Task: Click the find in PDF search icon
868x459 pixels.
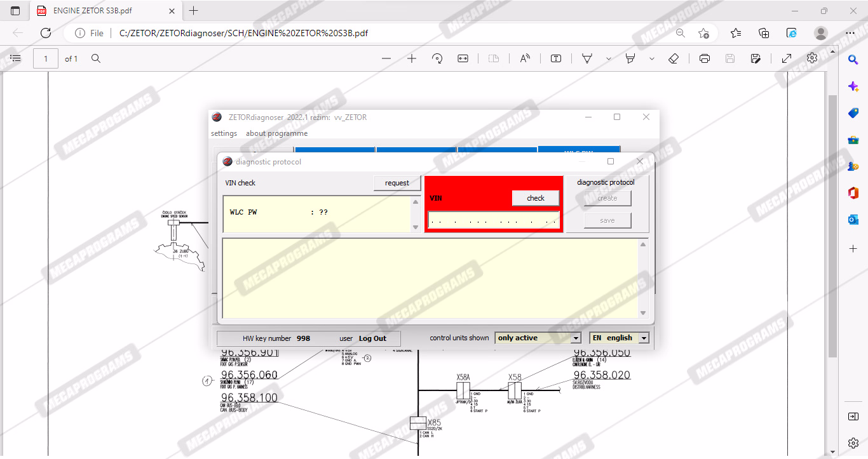Action: point(96,58)
